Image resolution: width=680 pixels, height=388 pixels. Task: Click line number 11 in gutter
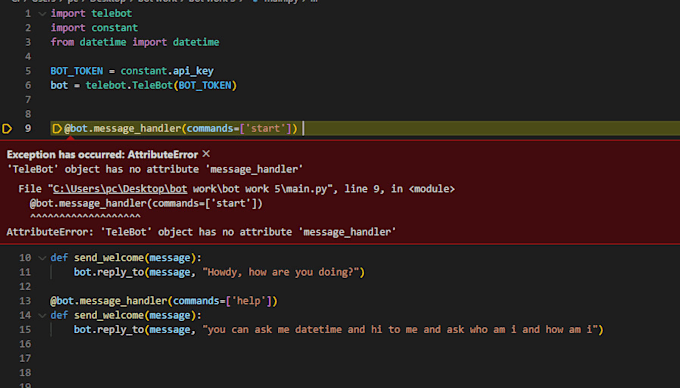25,272
